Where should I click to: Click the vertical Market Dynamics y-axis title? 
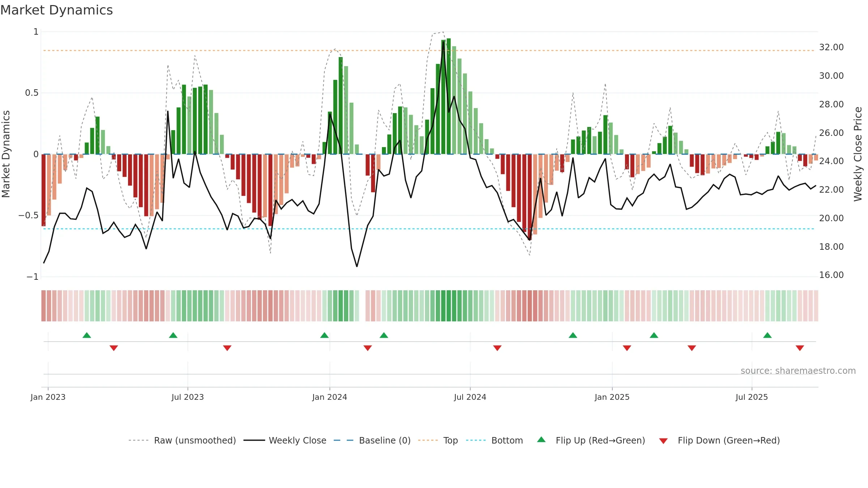pos(6,154)
